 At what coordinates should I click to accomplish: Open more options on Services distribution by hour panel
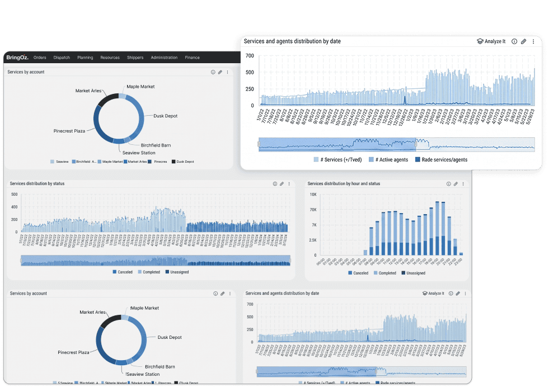(463, 184)
